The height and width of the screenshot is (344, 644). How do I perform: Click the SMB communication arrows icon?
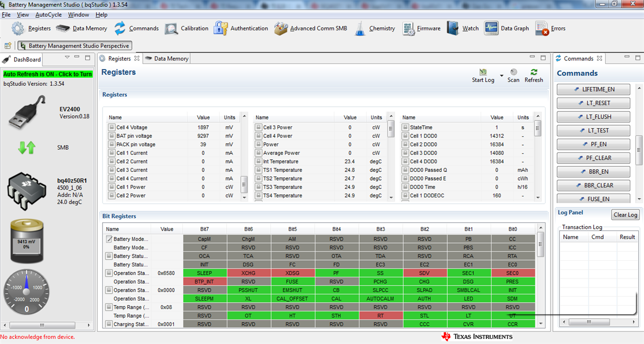(27, 148)
